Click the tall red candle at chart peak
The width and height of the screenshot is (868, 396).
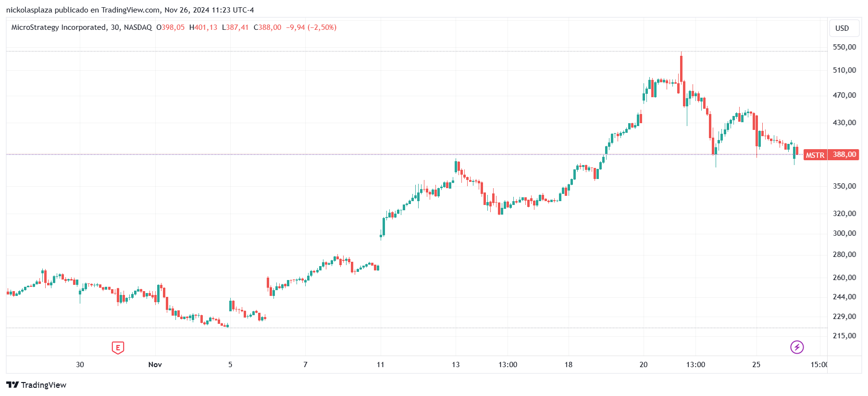[681, 68]
